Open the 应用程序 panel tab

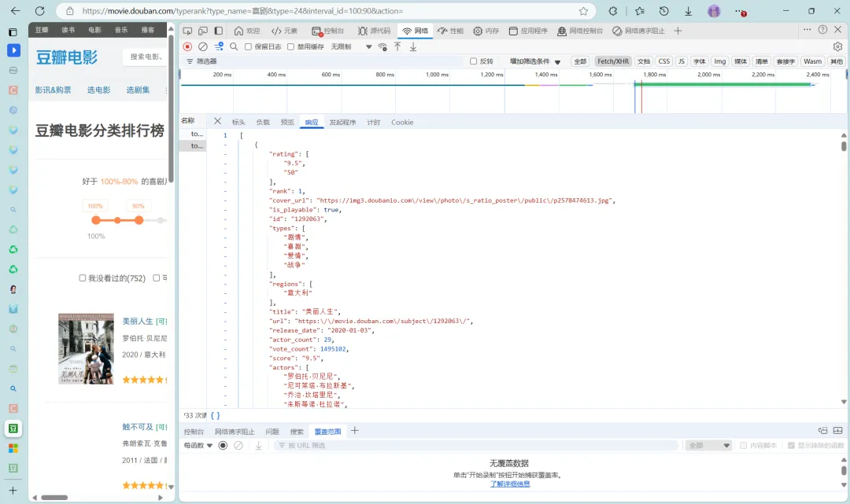click(x=528, y=31)
